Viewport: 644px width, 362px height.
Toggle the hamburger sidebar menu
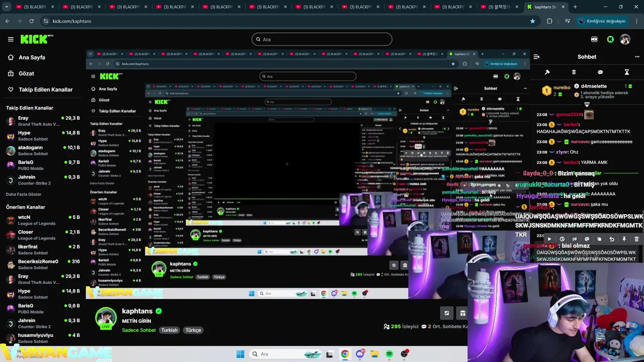pos(11,39)
